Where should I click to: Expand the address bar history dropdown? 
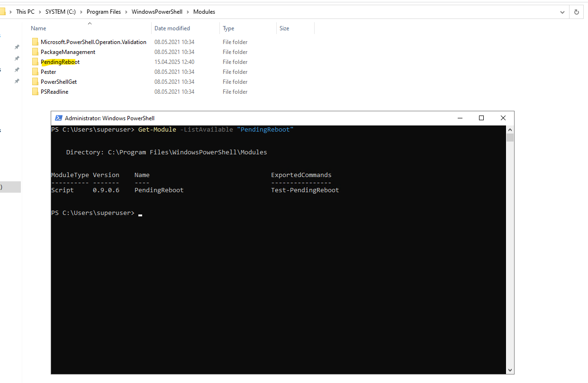click(562, 12)
